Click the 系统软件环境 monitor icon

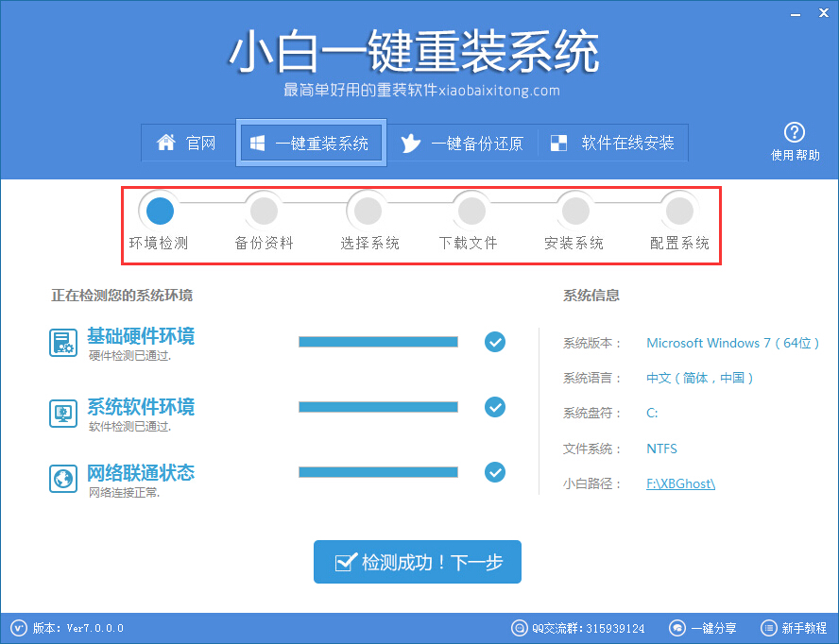click(x=62, y=413)
